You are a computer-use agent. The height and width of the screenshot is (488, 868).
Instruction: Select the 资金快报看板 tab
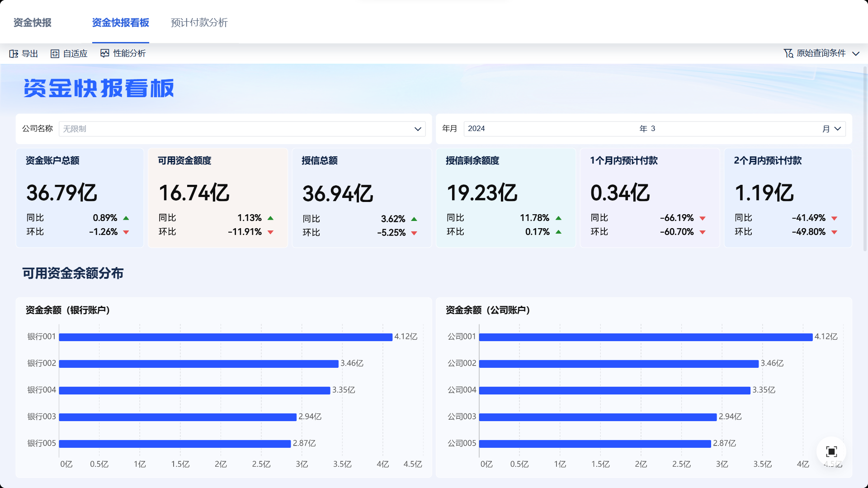(x=120, y=23)
